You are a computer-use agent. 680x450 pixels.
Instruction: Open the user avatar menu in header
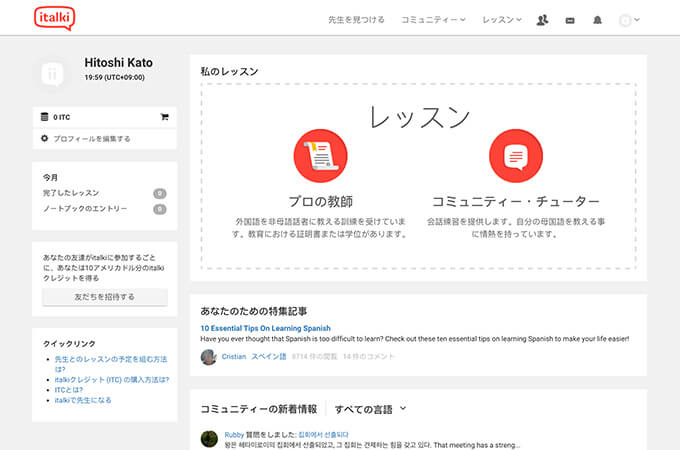coord(629,20)
